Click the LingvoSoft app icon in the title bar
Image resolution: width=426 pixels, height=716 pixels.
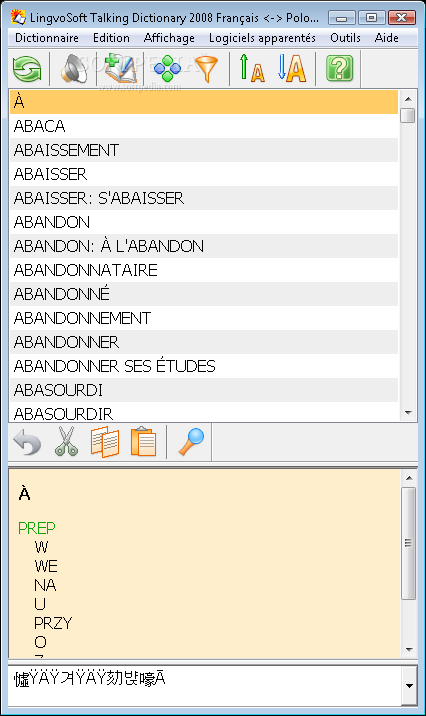18,17
